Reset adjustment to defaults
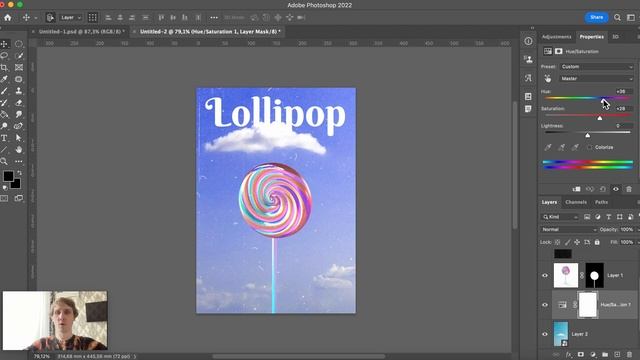This screenshot has height=360, width=640. [x=603, y=189]
